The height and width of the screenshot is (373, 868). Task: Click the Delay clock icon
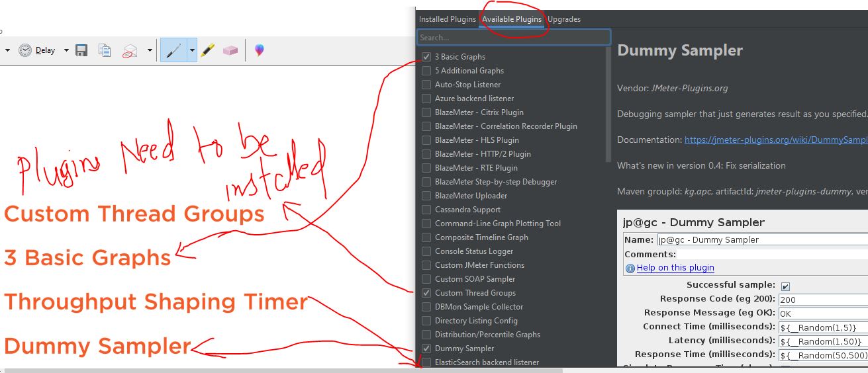[25, 50]
